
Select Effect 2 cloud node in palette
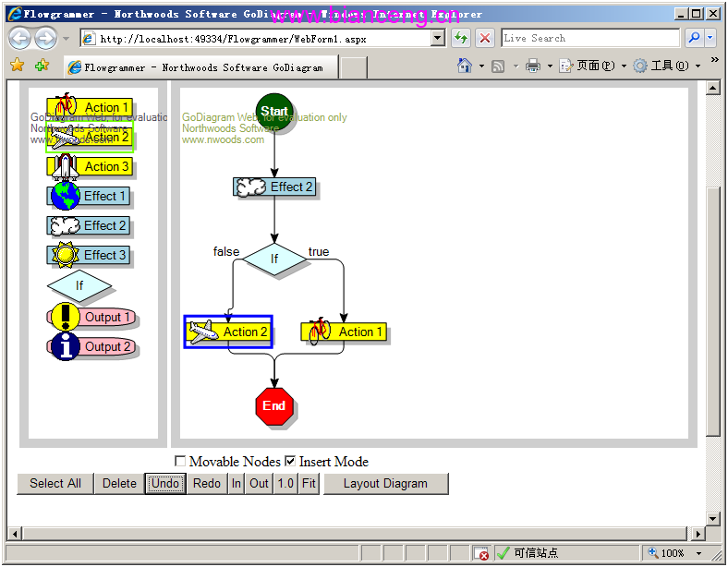pyautogui.click(x=88, y=226)
